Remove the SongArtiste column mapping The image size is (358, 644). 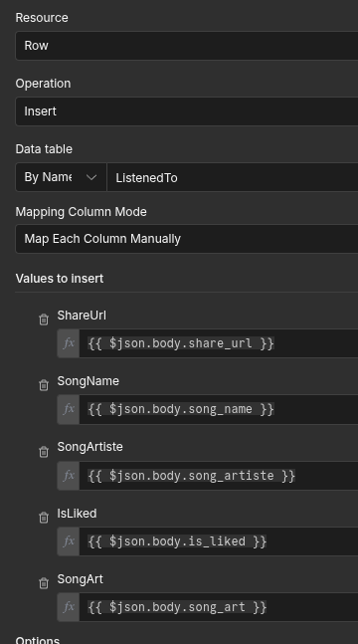pos(44,452)
